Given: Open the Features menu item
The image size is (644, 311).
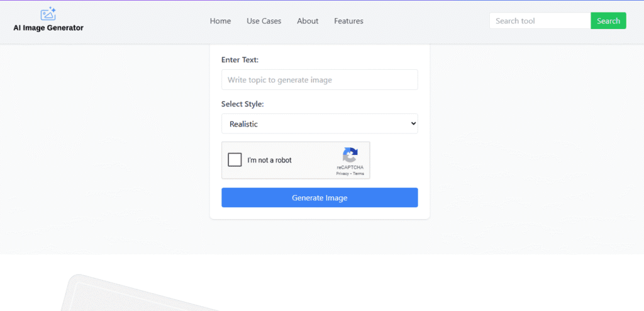Looking at the screenshot, I should click(x=348, y=21).
